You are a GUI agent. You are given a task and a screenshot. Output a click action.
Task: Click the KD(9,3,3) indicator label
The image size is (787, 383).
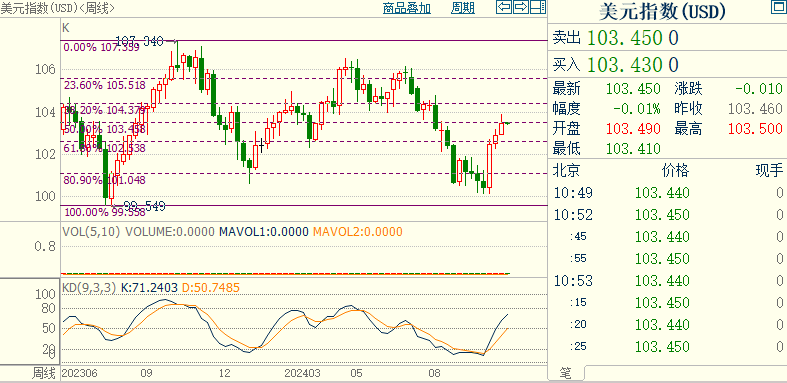pyautogui.click(x=89, y=288)
